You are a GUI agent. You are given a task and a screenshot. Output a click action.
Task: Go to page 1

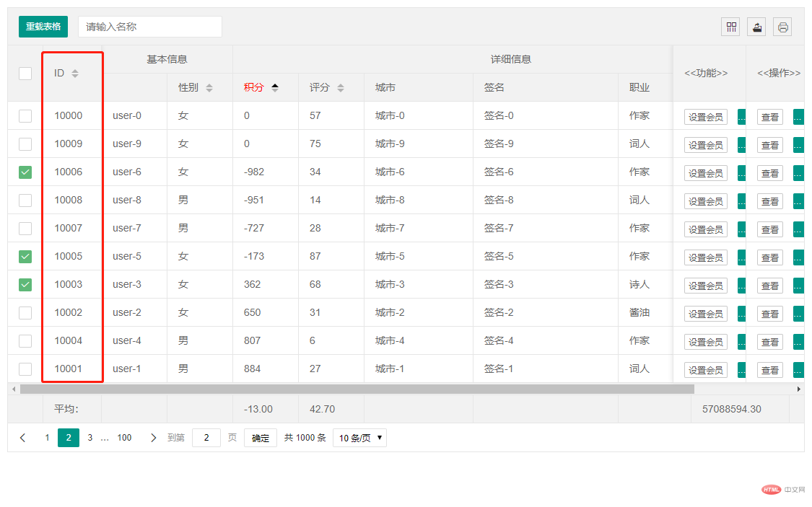pyautogui.click(x=47, y=438)
